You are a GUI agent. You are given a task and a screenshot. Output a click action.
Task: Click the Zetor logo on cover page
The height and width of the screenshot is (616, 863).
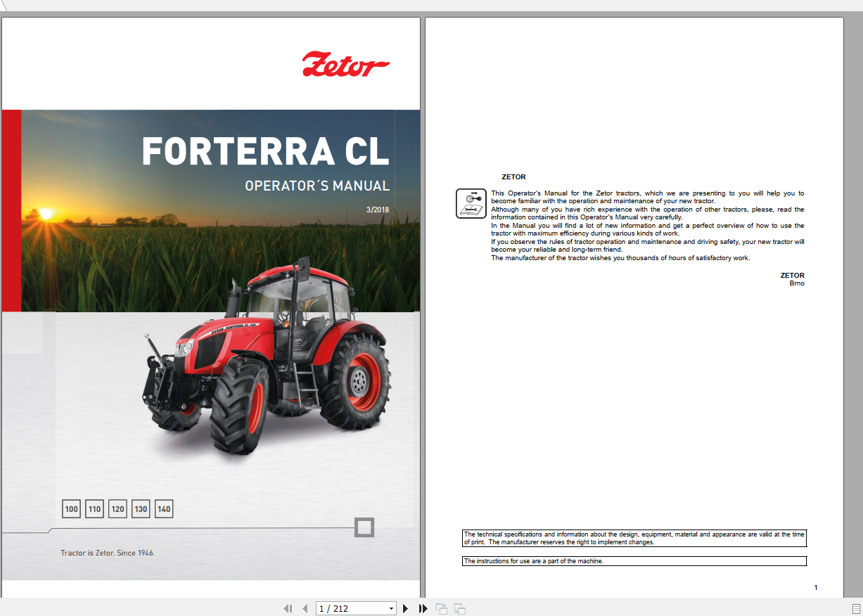(345, 64)
